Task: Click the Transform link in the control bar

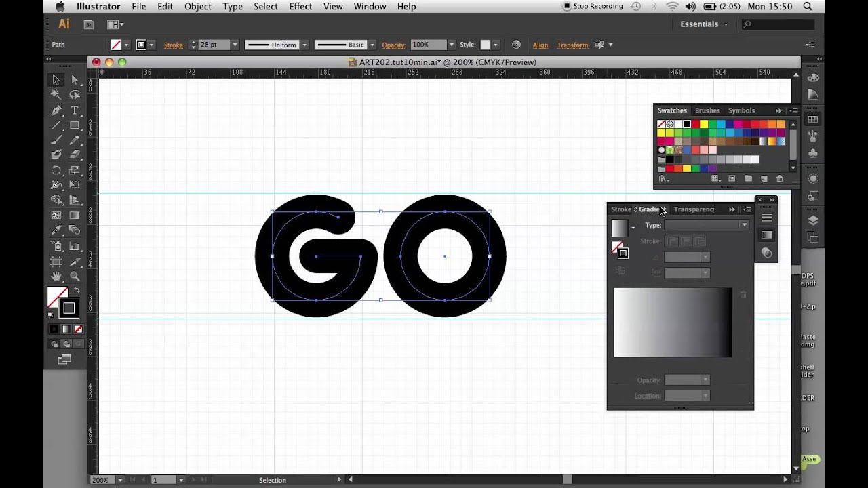Action: pyautogui.click(x=572, y=45)
